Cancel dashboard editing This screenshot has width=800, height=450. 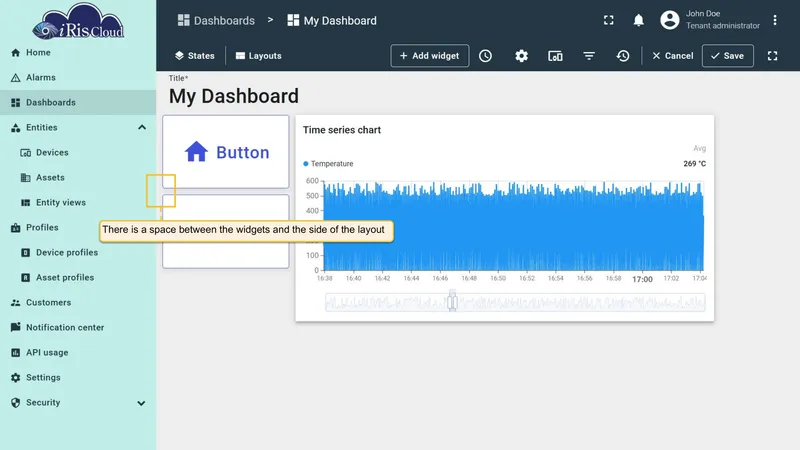point(672,56)
